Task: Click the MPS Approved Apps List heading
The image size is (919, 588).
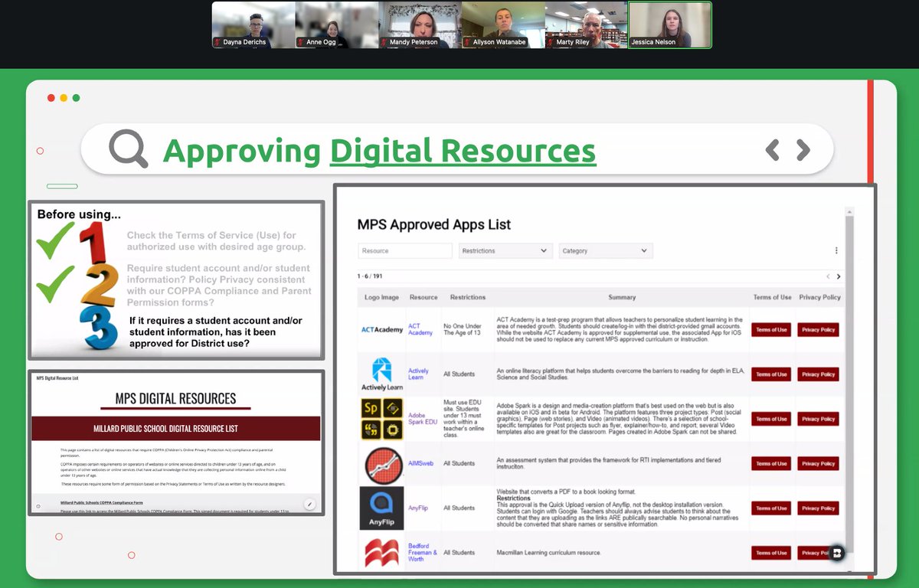Action: 434,225
